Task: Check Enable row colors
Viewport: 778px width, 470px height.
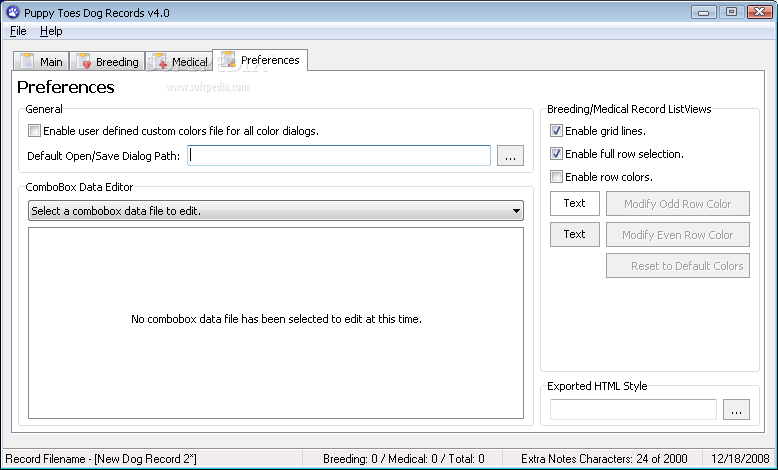Action: click(x=556, y=177)
